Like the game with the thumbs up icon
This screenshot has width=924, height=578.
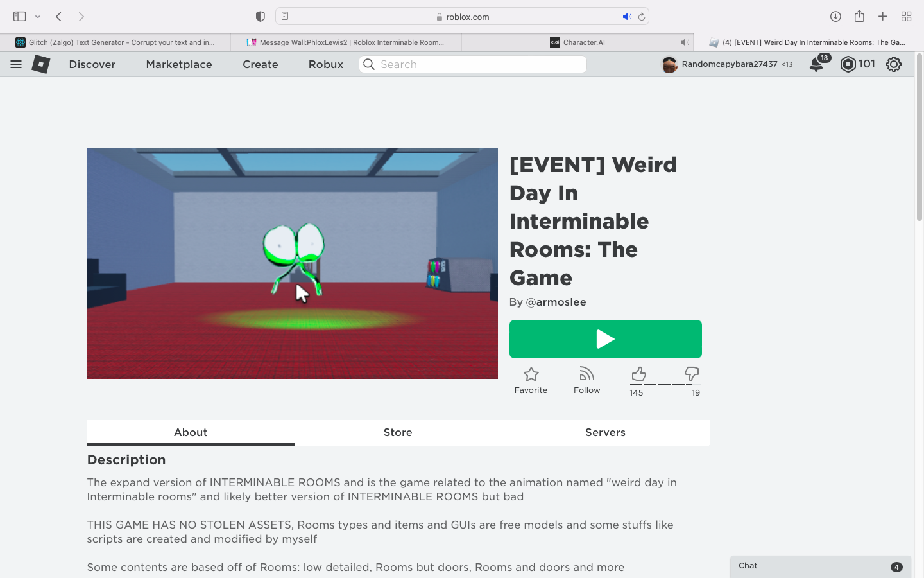pos(638,374)
